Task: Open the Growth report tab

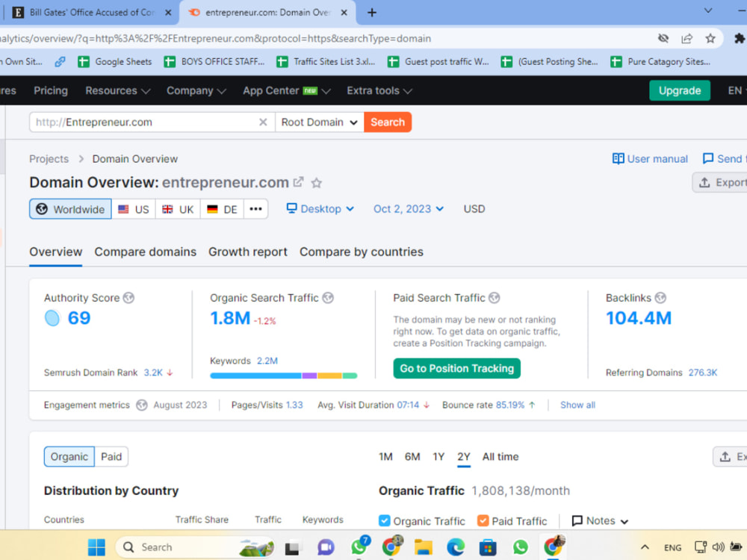Action: click(248, 252)
